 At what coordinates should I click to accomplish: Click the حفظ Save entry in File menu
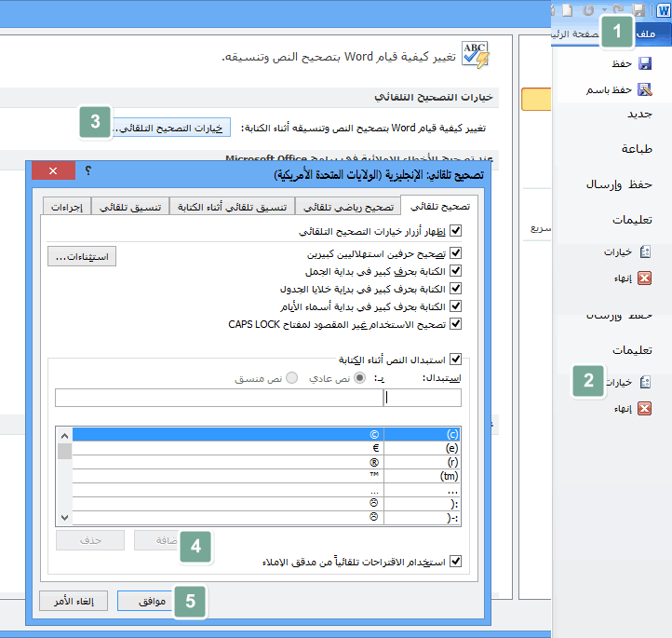pos(622,64)
